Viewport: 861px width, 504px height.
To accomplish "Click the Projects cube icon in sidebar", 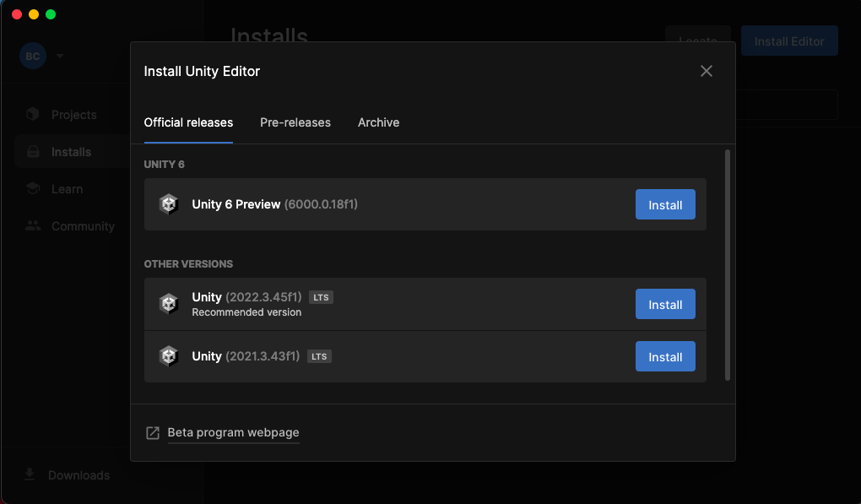I will click(x=33, y=114).
